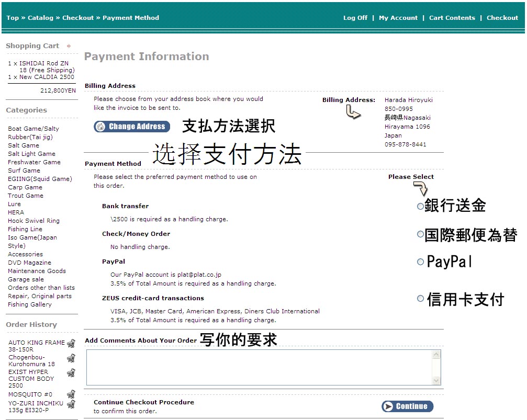The height and width of the screenshot is (420, 527).
Task: Click the comments box scroll-down arrow
Action: [x=436, y=380]
